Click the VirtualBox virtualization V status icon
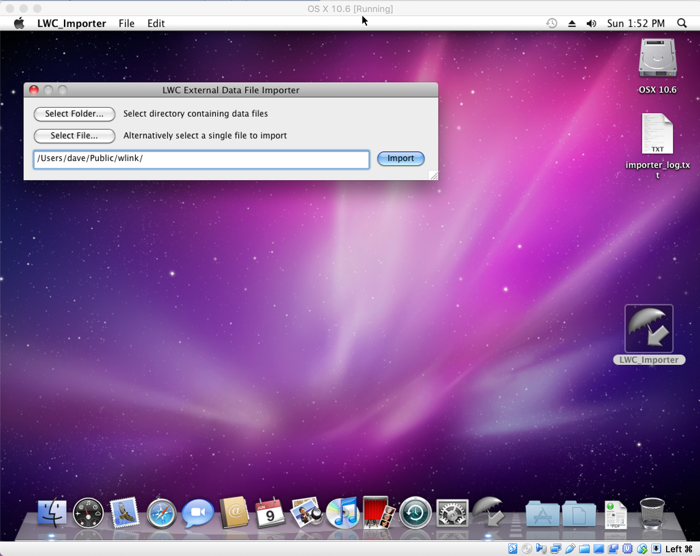700x556 pixels. (628, 549)
